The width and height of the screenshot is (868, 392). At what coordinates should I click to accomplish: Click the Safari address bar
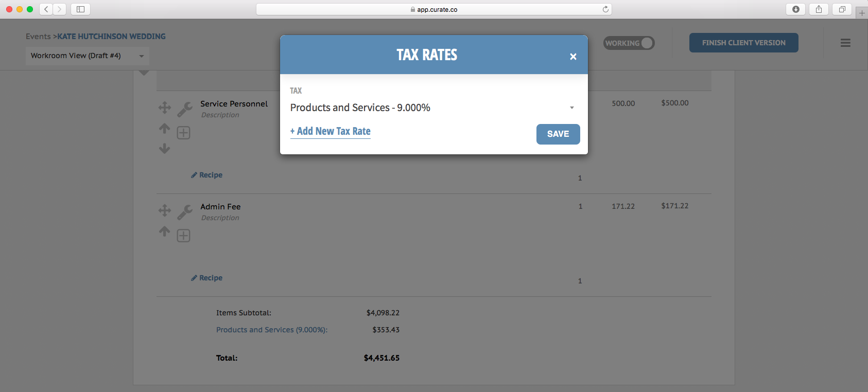pos(433,9)
